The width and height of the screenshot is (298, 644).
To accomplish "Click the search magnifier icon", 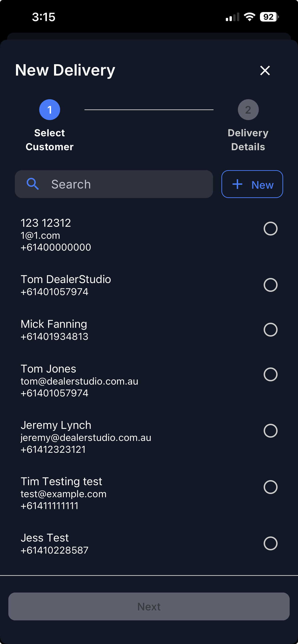I will pos(33,184).
